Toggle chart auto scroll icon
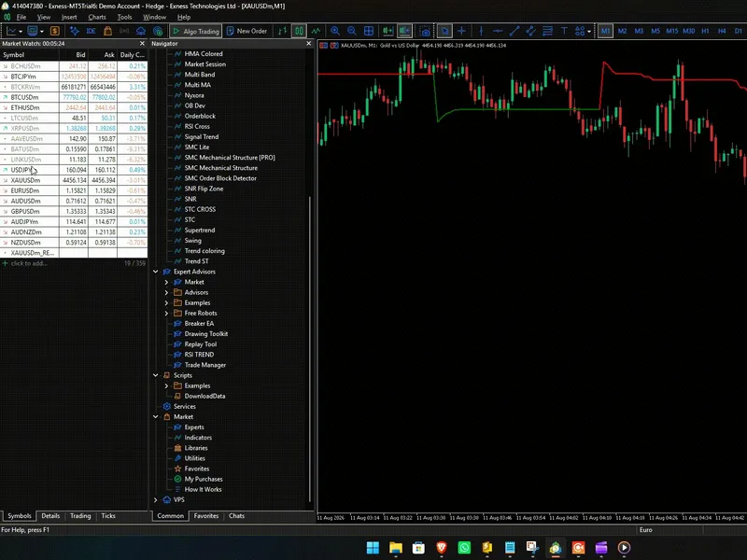747x560 pixels. [388, 31]
